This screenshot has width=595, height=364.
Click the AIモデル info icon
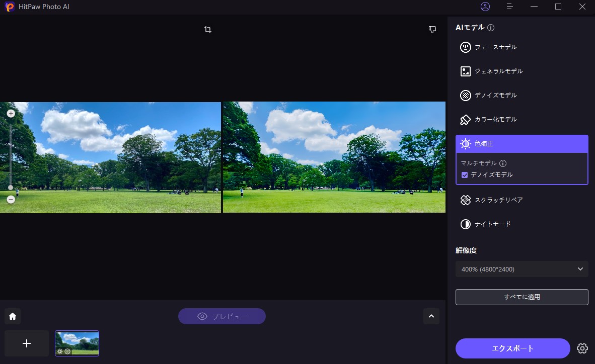tap(491, 28)
